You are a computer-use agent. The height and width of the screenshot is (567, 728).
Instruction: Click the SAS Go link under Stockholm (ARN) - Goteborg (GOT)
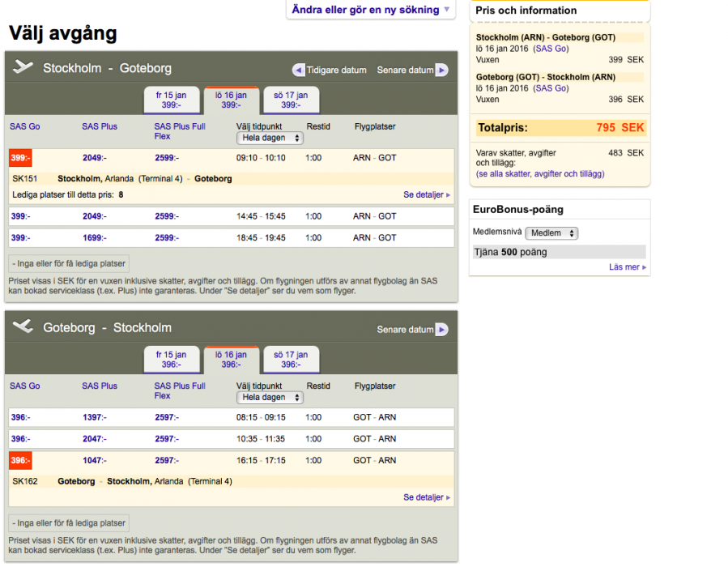(x=551, y=49)
